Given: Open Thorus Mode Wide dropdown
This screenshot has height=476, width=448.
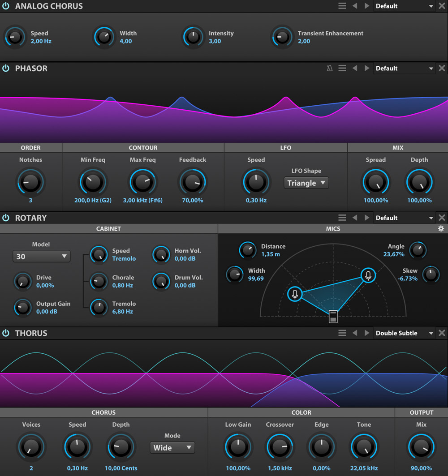Looking at the screenshot, I should [x=172, y=448].
